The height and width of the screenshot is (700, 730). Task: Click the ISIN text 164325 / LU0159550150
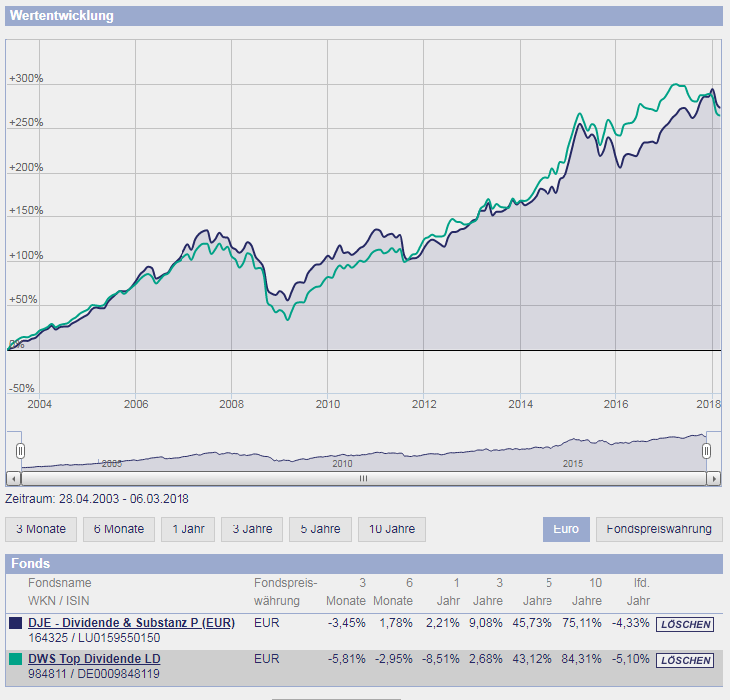(x=94, y=637)
